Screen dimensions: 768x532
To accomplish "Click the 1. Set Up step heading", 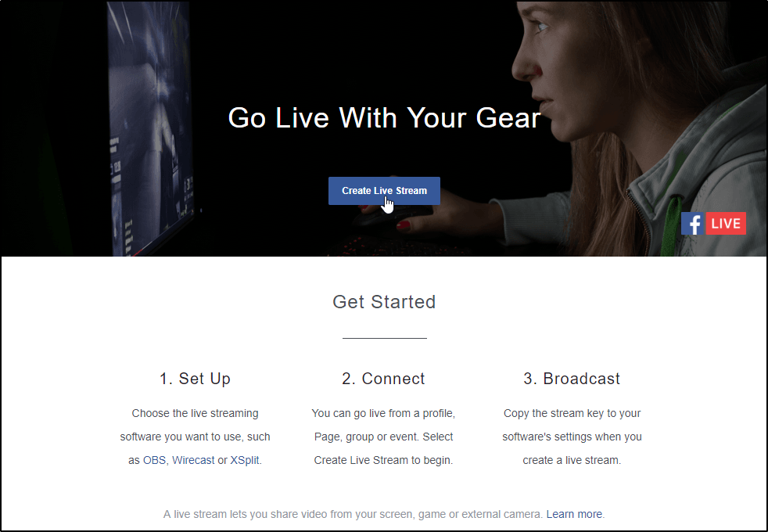I will pyautogui.click(x=195, y=379).
